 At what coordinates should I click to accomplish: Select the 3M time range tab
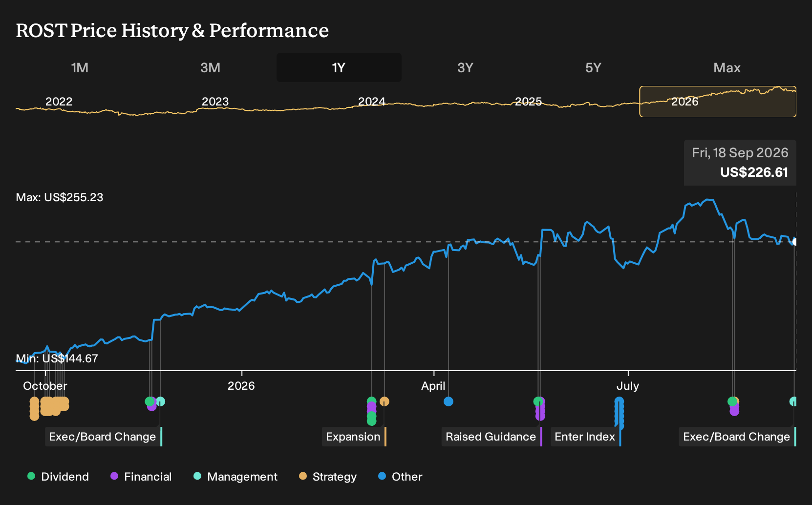click(x=210, y=67)
